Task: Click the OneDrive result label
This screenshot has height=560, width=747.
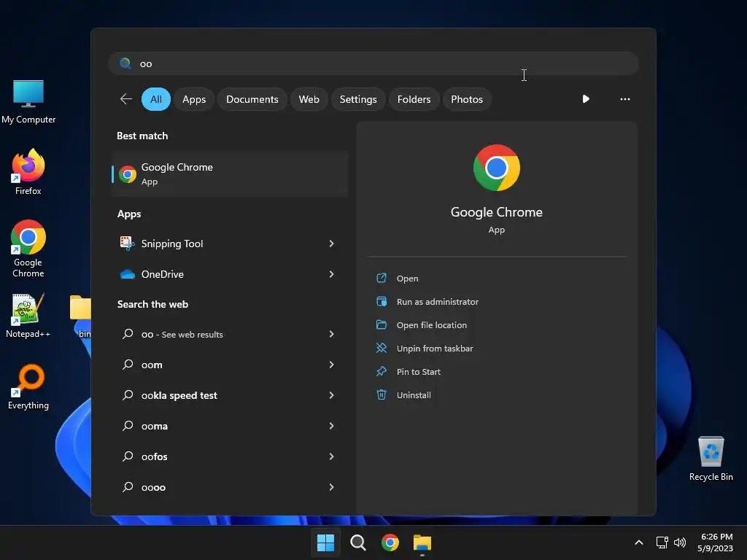Action: pos(163,274)
